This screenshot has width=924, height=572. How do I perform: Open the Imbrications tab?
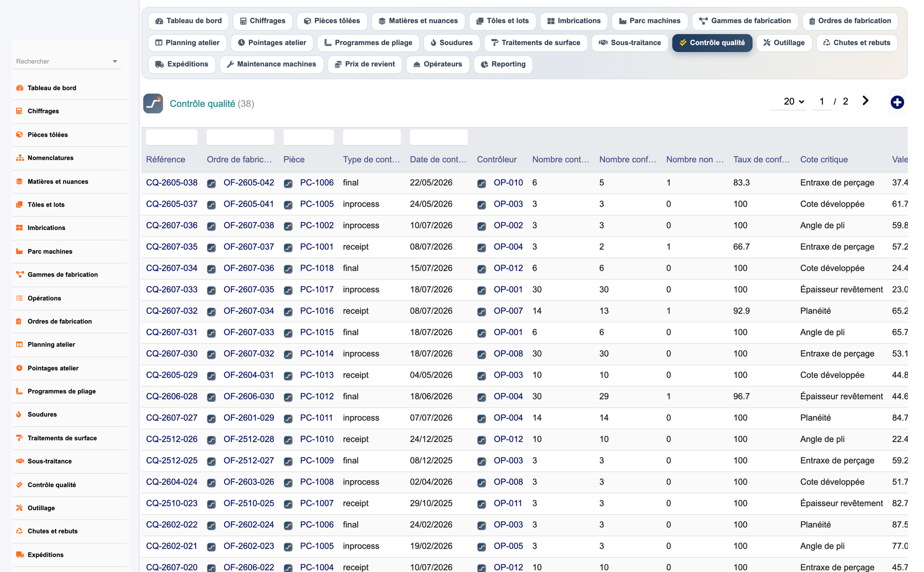[574, 21]
